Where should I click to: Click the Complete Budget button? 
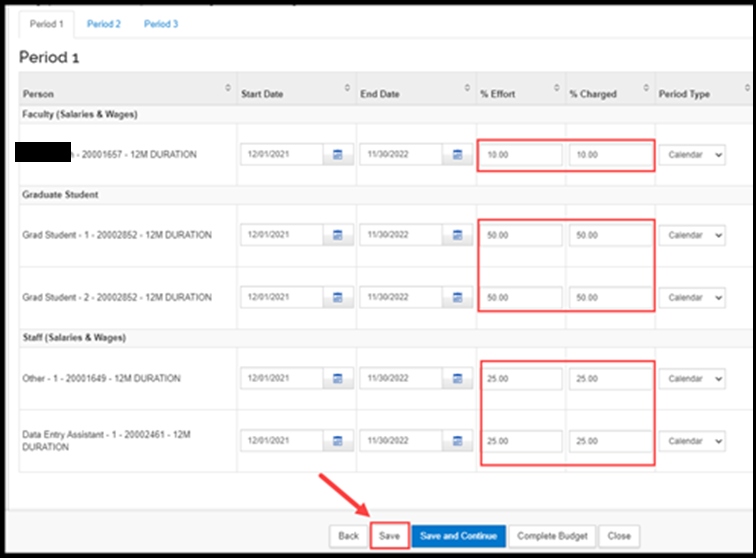553,536
